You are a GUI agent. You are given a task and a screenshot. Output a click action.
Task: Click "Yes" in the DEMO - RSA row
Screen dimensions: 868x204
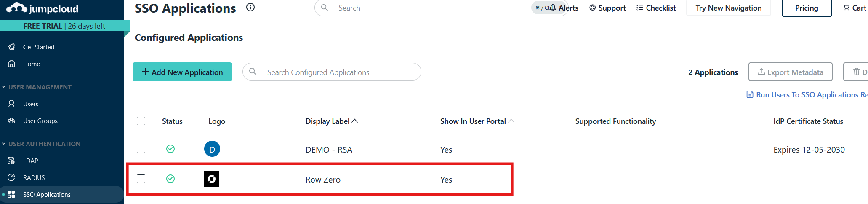click(446, 150)
